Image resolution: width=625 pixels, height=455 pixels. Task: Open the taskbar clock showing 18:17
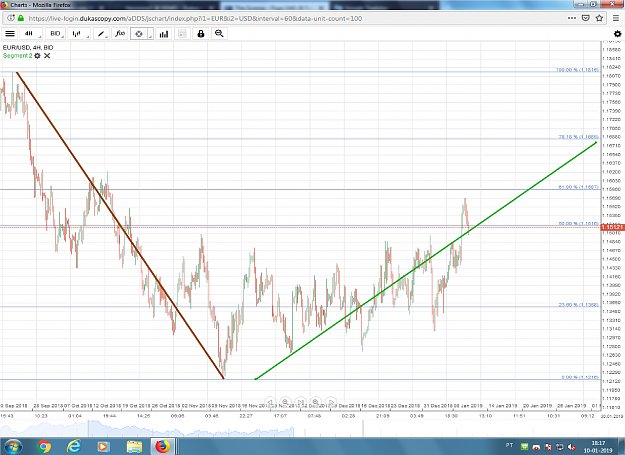tap(598, 447)
